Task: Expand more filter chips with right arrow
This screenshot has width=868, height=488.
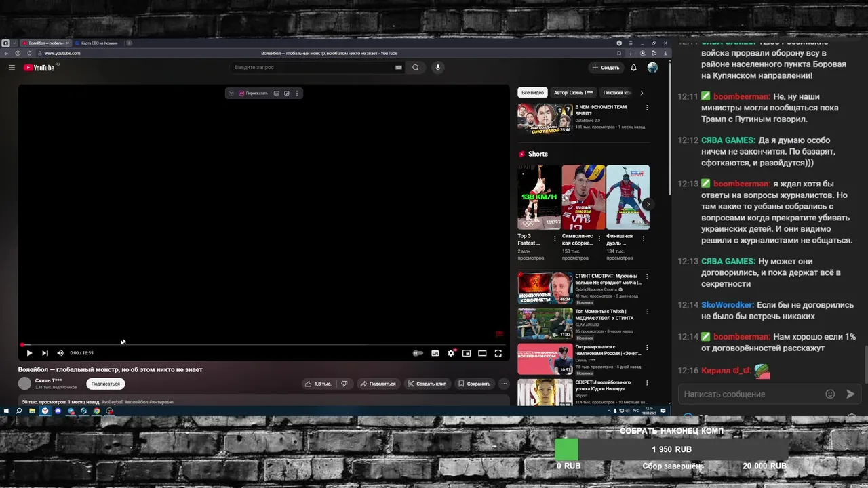Action: coord(642,93)
